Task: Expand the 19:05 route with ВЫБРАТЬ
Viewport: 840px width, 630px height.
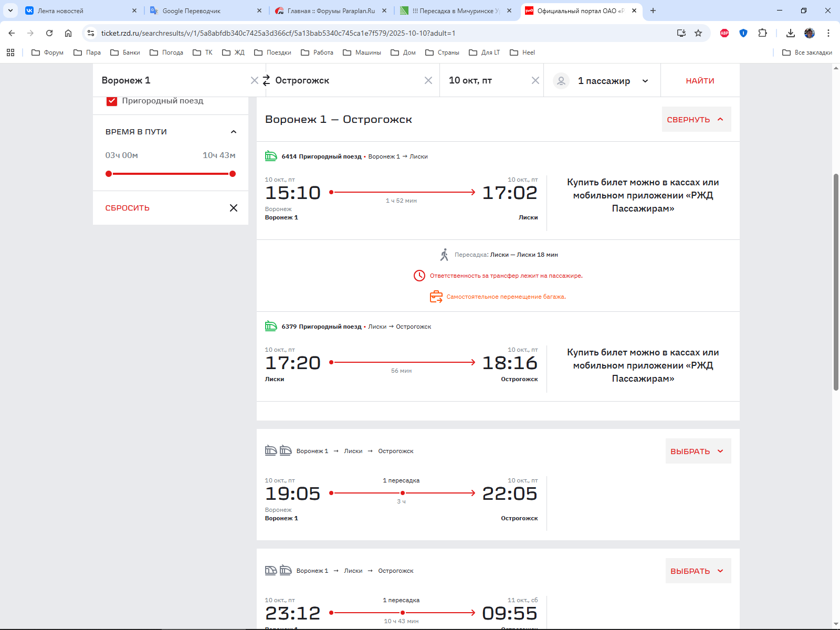Action: tap(697, 451)
